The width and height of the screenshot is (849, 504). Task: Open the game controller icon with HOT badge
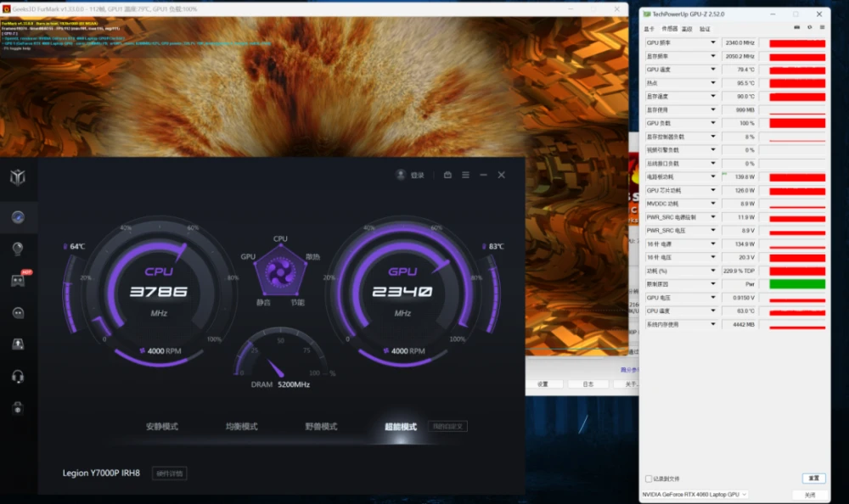coord(19,280)
